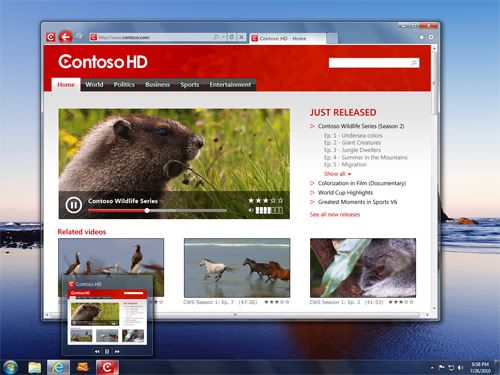
Task: Click the search magnifier in address bar
Action: [216, 37]
